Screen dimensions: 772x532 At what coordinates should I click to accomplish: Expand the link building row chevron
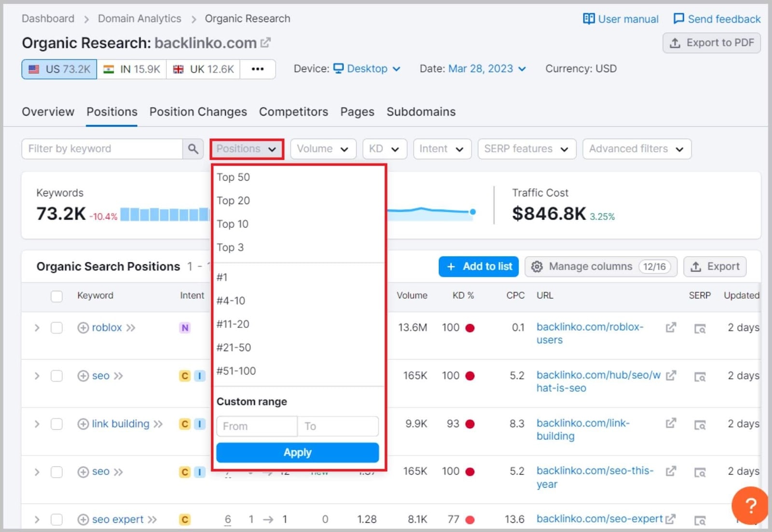pos(37,424)
